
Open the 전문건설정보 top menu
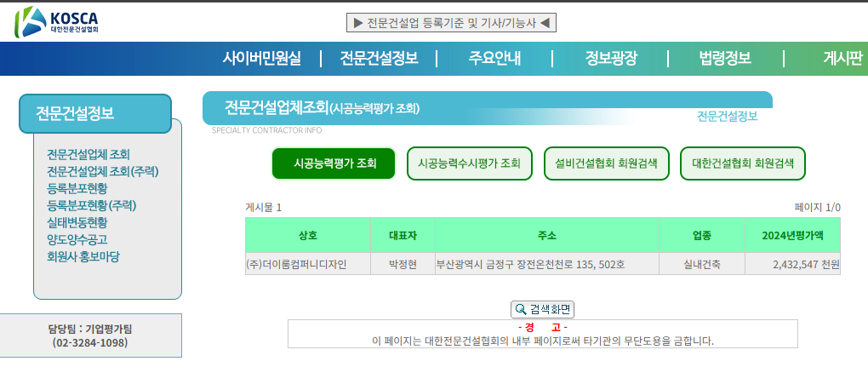(379, 58)
